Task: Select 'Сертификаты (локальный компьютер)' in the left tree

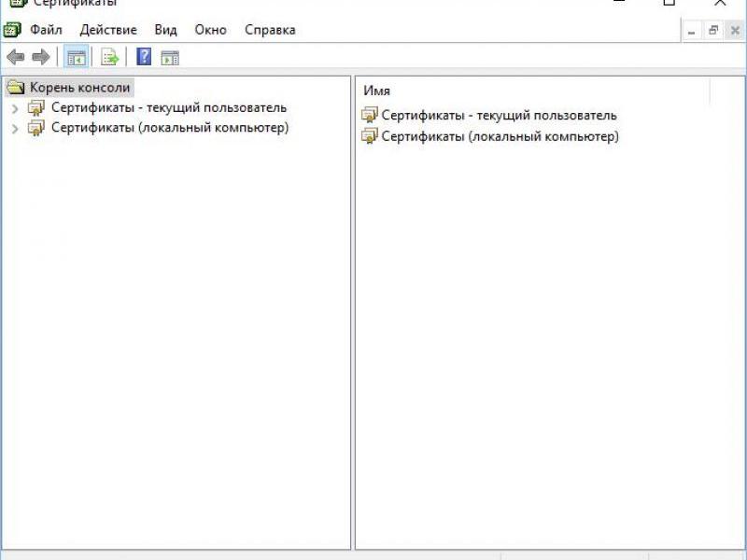Action: (169, 128)
